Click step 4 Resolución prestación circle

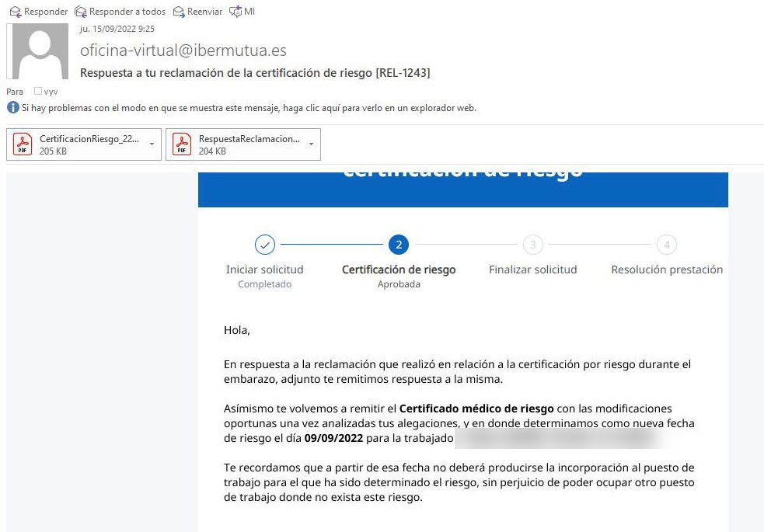(x=666, y=245)
